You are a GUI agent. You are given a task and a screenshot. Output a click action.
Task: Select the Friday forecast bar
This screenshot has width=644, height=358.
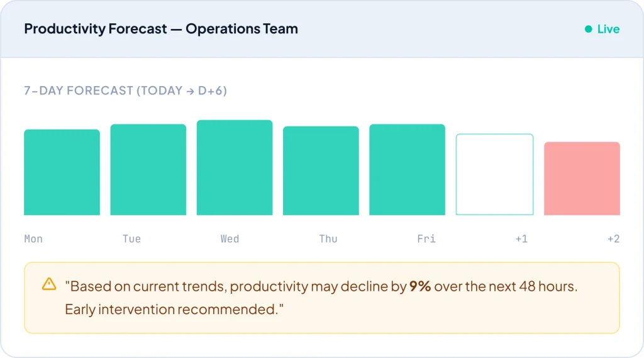(407, 170)
